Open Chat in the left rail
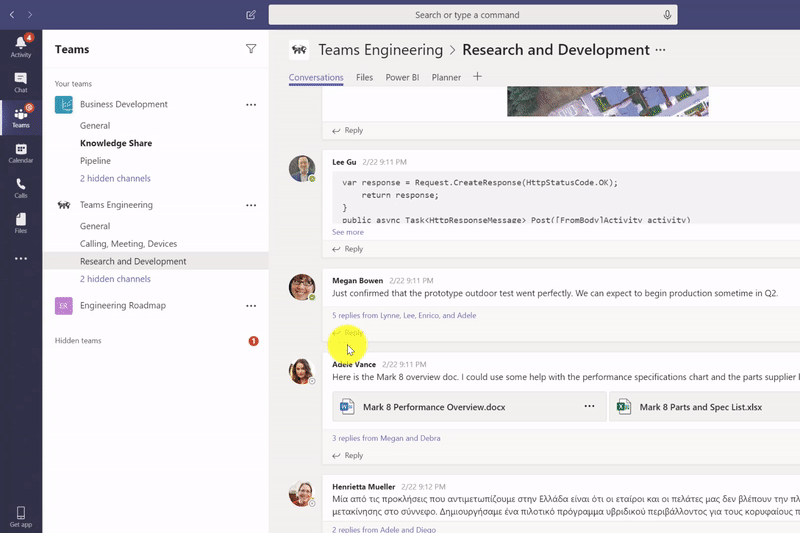This screenshot has width=800, height=533. pyautogui.click(x=20, y=81)
